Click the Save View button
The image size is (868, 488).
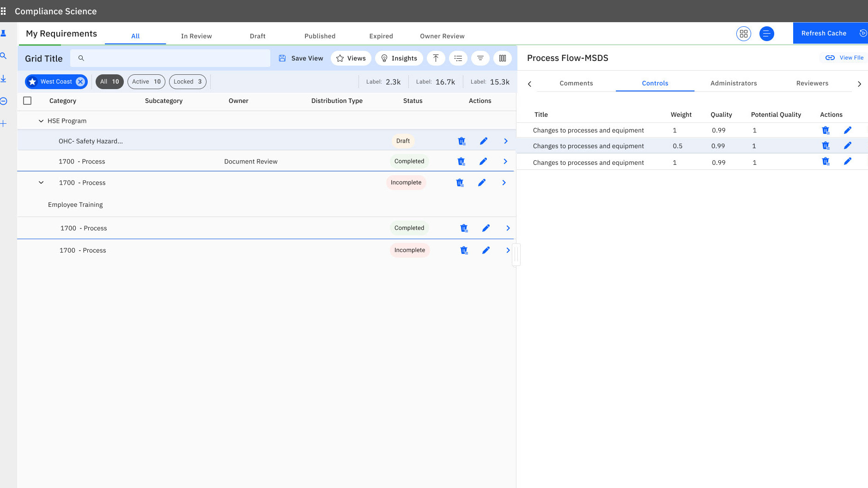(301, 58)
